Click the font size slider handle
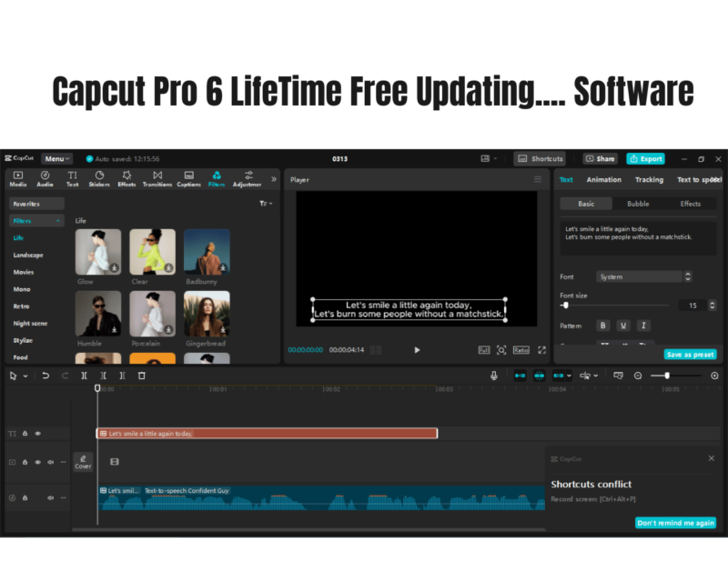The width and height of the screenshot is (728, 582). click(565, 306)
